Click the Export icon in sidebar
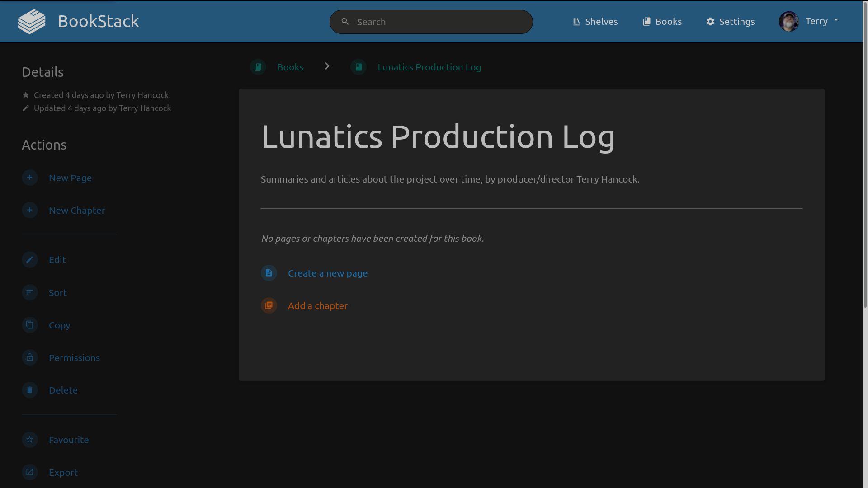The width and height of the screenshot is (868, 488). point(30,472)
